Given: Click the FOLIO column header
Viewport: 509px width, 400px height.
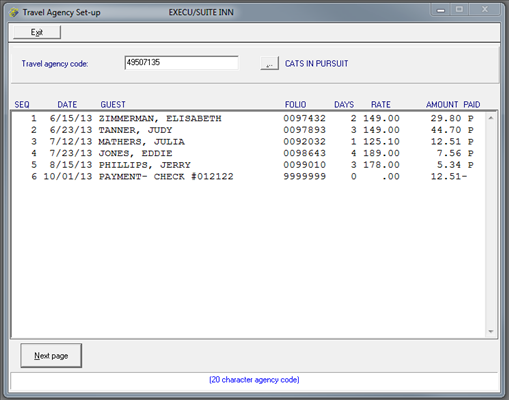Looking at the screenshot, I should [x=295, y=105].
